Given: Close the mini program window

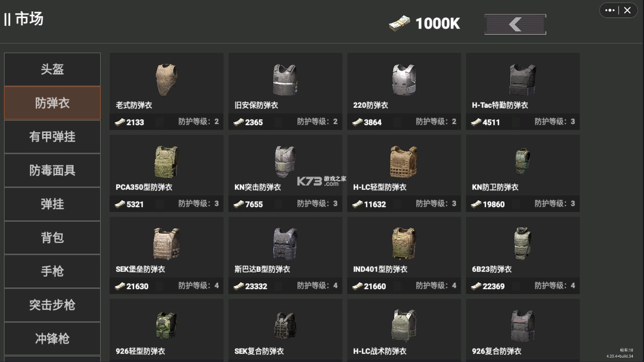Looking at the screenshot, I should [x=627, y=10].
